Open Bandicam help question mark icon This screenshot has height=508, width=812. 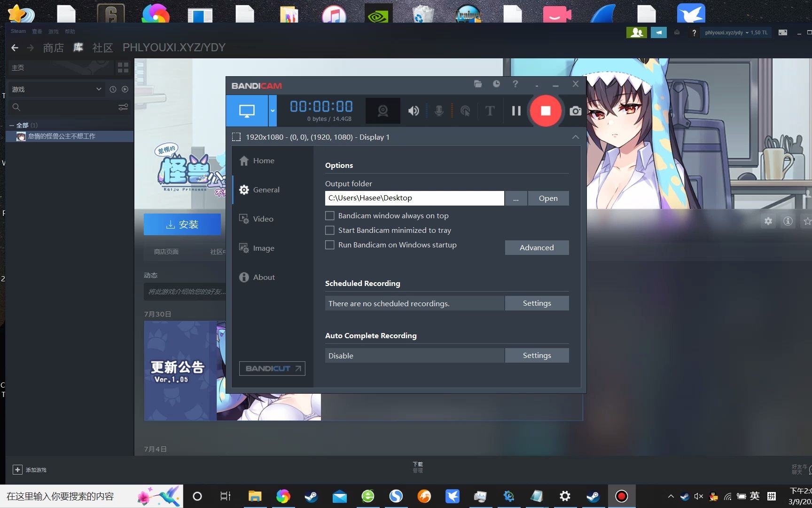pos(515,84)
